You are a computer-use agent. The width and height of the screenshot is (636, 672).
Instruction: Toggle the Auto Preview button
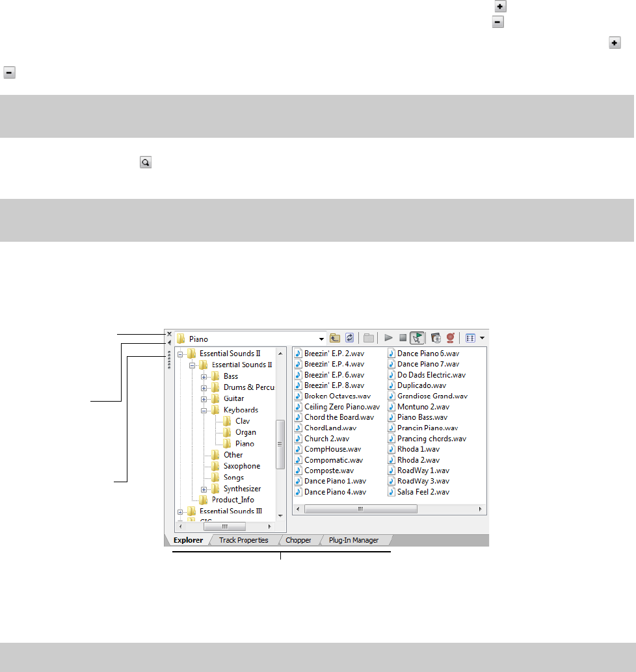[417, 338]
